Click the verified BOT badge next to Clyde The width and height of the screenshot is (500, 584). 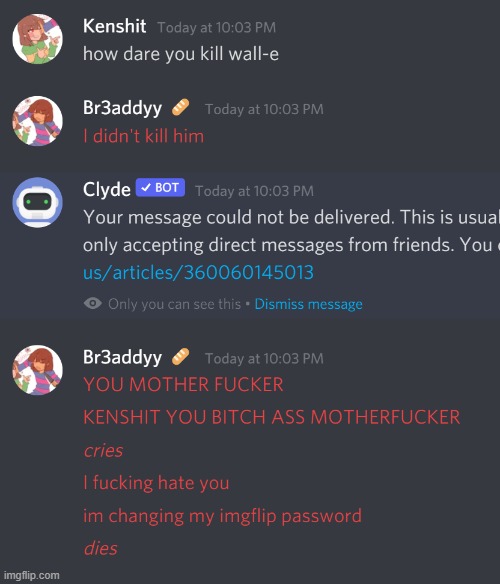[x=160, y=187]
